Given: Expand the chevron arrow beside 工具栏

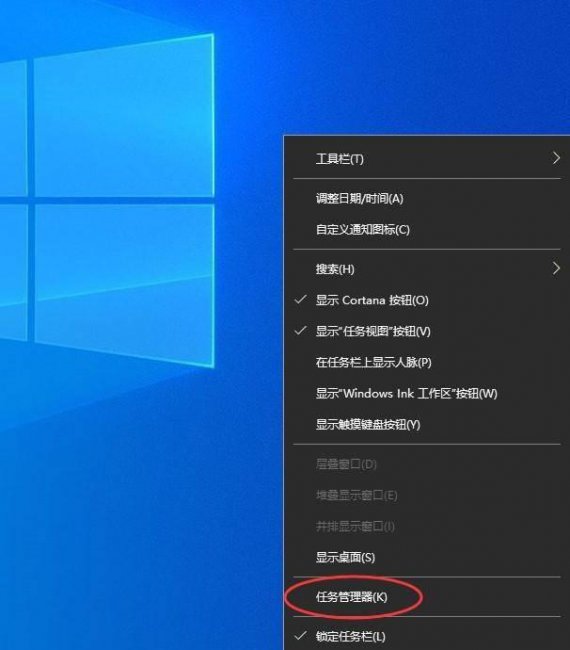Looking at the screenshot, I should tap(556, 158).
